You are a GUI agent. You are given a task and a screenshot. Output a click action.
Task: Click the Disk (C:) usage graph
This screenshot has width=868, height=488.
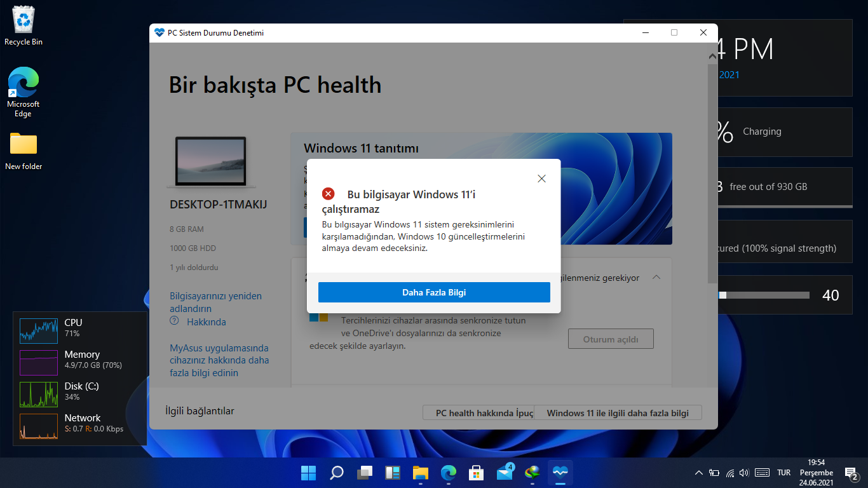[39, 395]
